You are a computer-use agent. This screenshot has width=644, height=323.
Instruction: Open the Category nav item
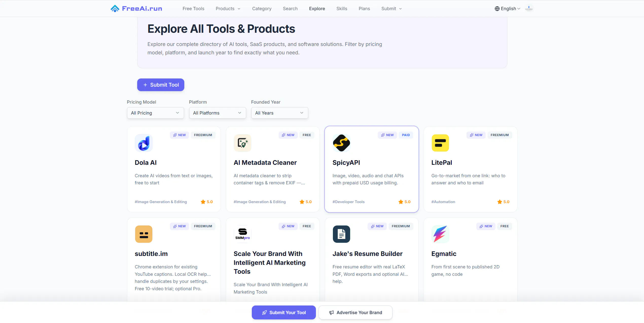[x=262, y=9]
